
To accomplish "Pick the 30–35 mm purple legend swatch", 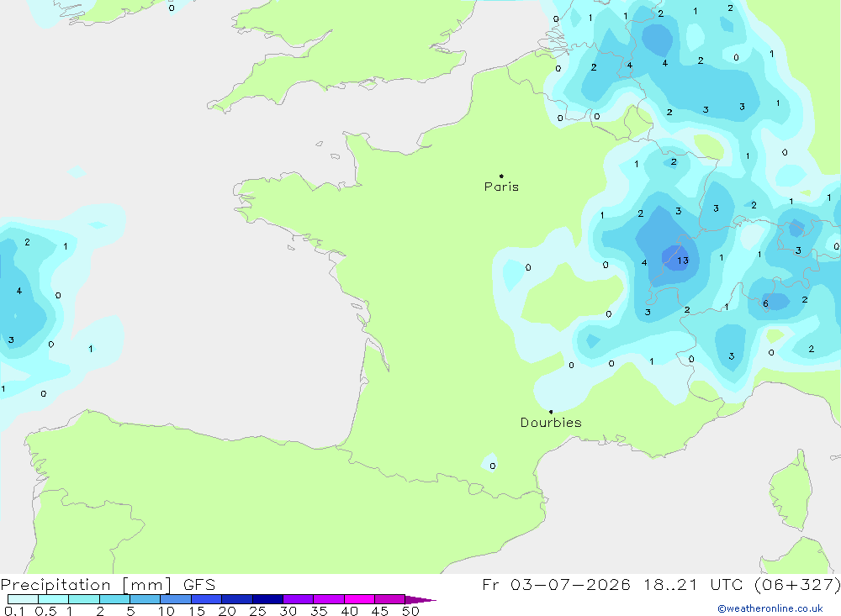I will (x=298, y=599).
